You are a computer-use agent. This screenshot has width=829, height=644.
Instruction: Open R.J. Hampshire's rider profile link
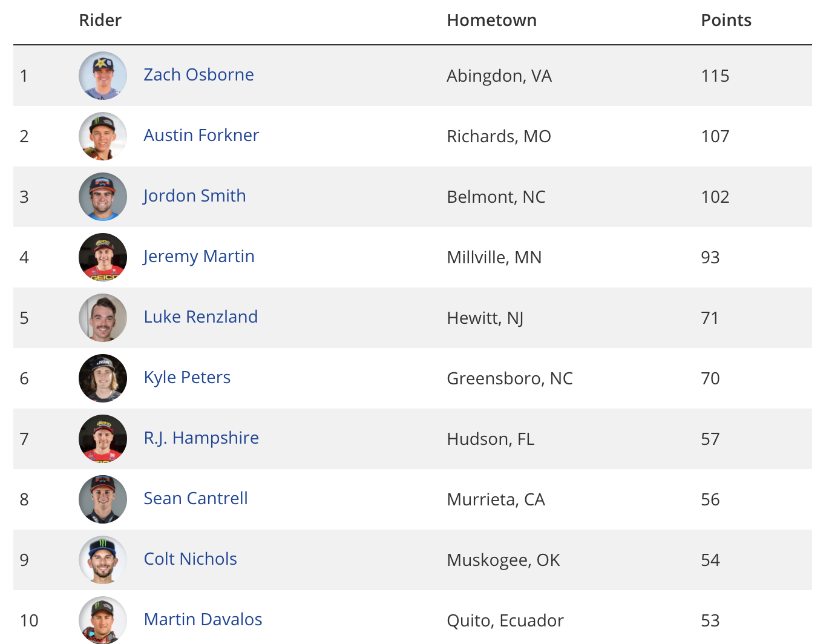point(201,438)
